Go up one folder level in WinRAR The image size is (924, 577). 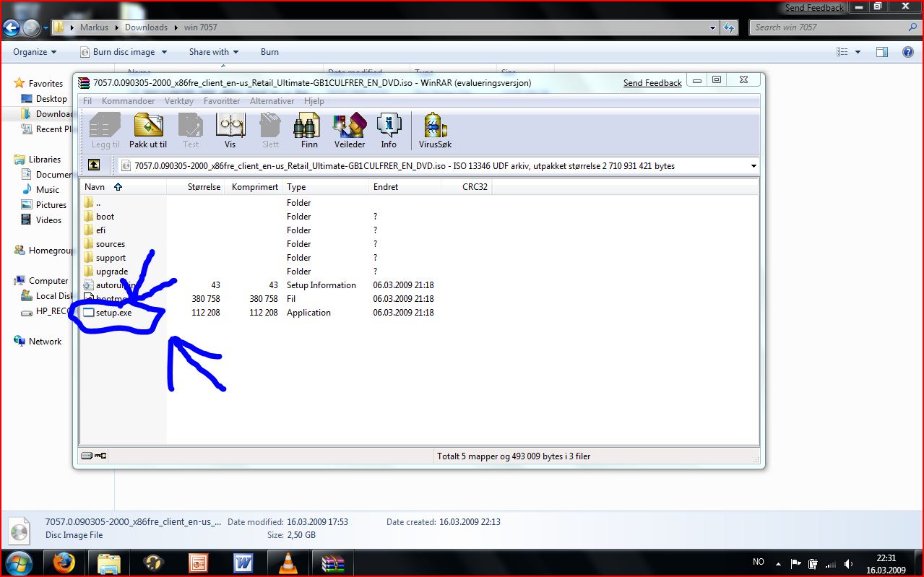pyautogui.click(x=94, y=165)
